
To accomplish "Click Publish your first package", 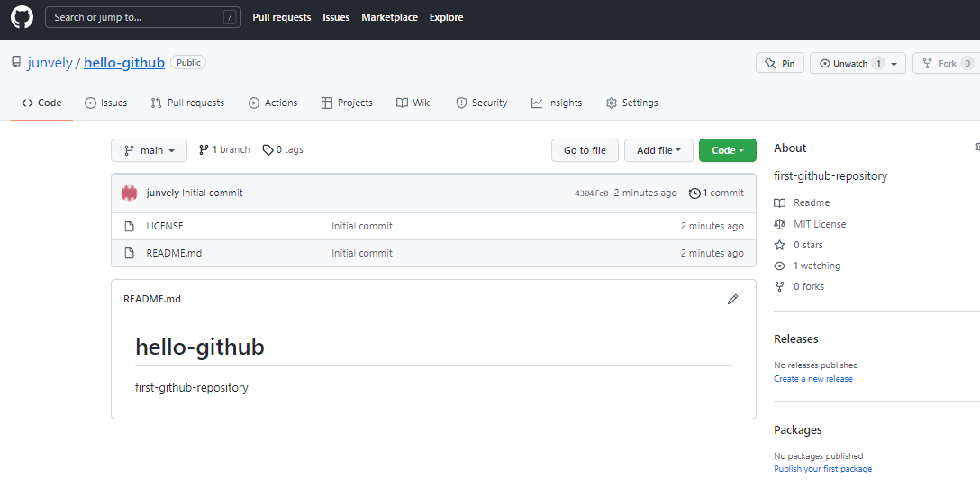I will click(822, 469).
